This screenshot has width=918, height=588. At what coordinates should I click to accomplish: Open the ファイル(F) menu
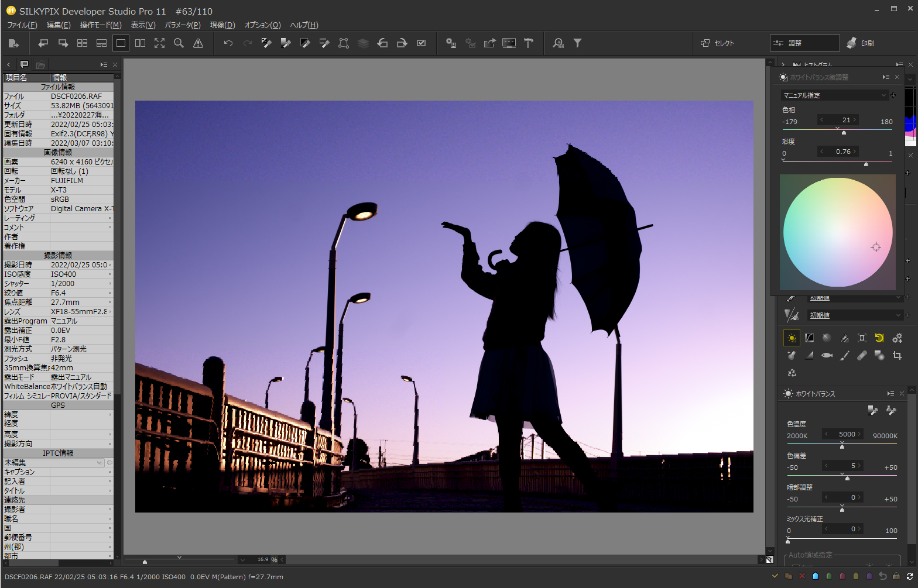(22, 25)
